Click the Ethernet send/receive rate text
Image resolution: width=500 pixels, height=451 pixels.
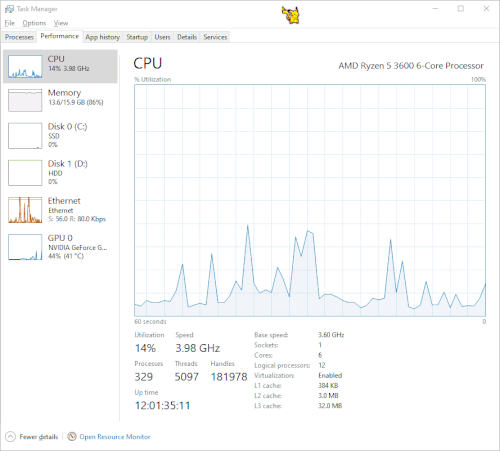point(77,219)
